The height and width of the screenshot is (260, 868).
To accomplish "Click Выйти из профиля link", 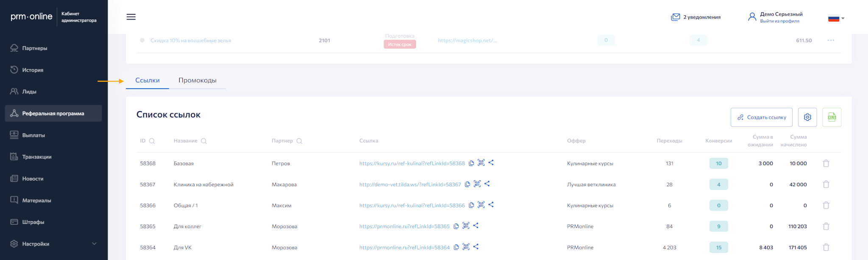I will pos(779,21).
